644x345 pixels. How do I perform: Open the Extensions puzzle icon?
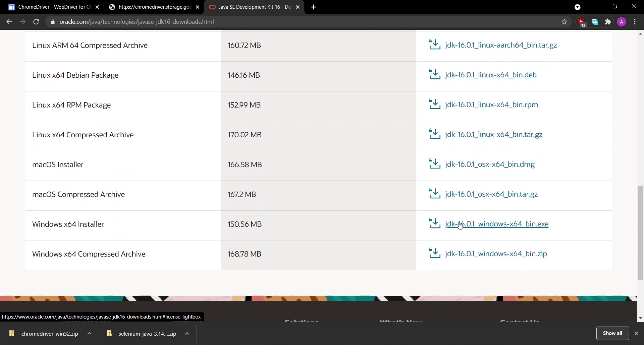[608, 22]
